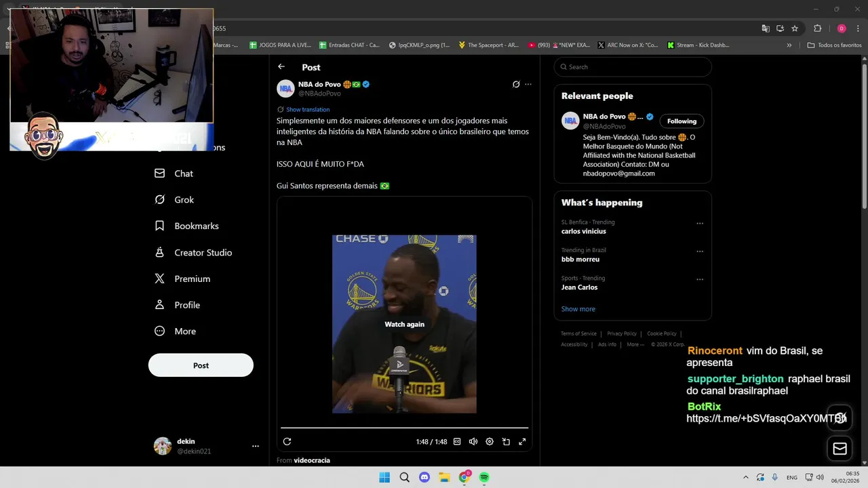Viewport: 868px width, 488px height.
Task: Open the videocracia source link
Action: tap(312, 460)
